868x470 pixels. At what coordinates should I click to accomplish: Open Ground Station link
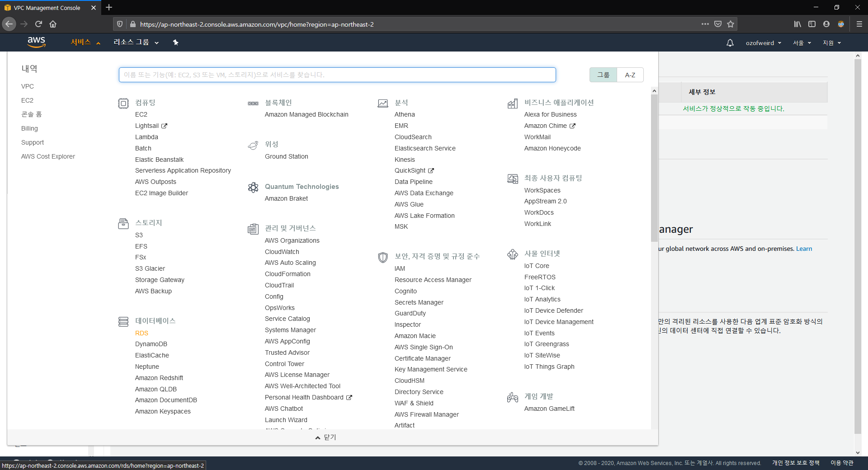(x=286, y=156)
